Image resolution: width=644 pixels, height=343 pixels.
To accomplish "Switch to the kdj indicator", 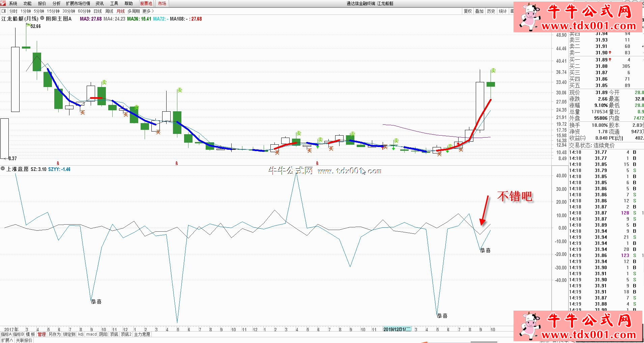I will pyautogui.click(x=81, y=334).
